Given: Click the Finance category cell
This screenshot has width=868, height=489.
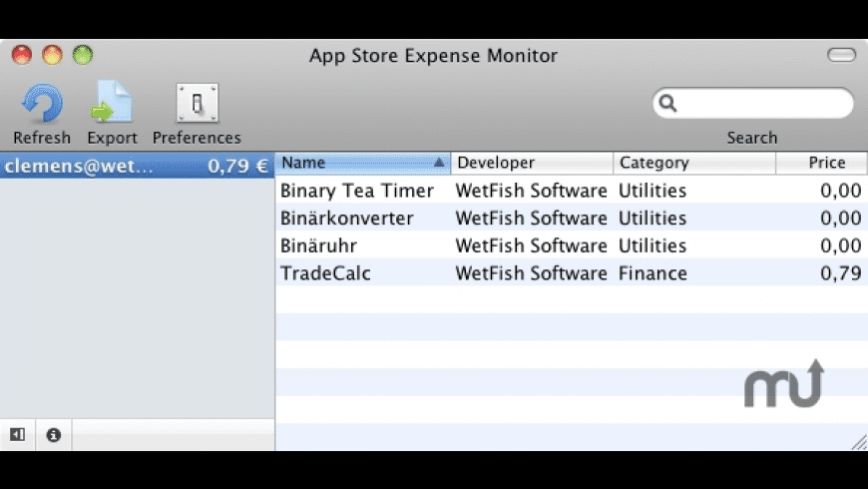Looking at the screenshot, I should point(652,273).
